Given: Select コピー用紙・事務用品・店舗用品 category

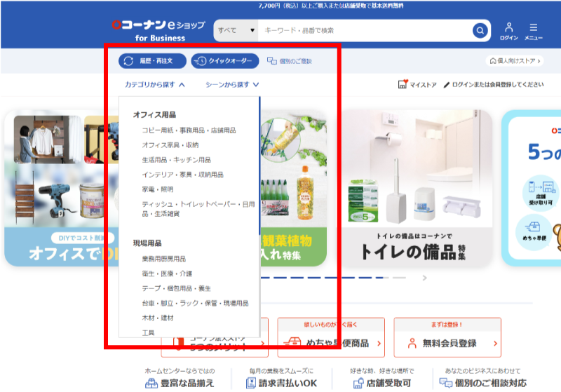Looking at the screenshot, I should point(189,130).
